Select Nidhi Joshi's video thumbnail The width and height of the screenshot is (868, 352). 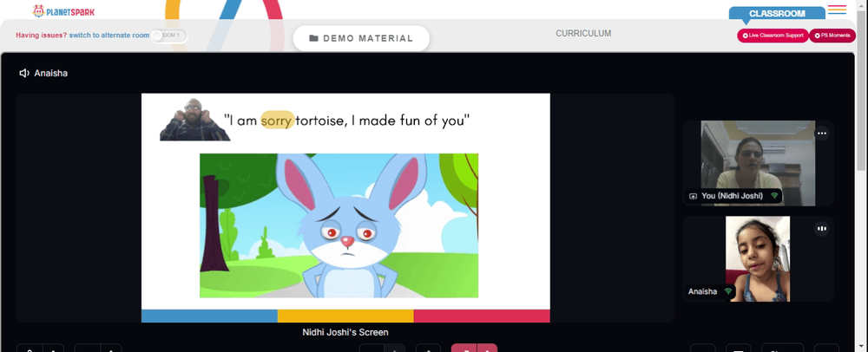(758, 163)
